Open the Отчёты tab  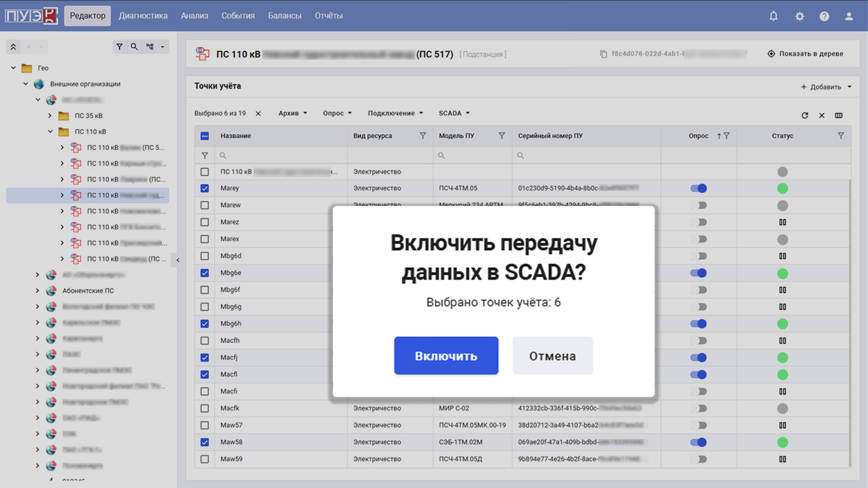coord(329,16)
